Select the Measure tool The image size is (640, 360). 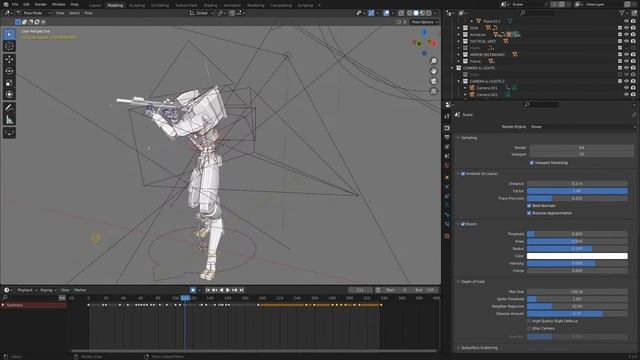(9, 120)
